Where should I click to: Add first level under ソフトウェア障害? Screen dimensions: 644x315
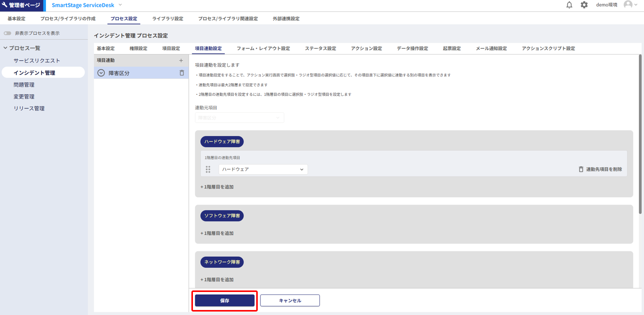click(x=217, y=233)
